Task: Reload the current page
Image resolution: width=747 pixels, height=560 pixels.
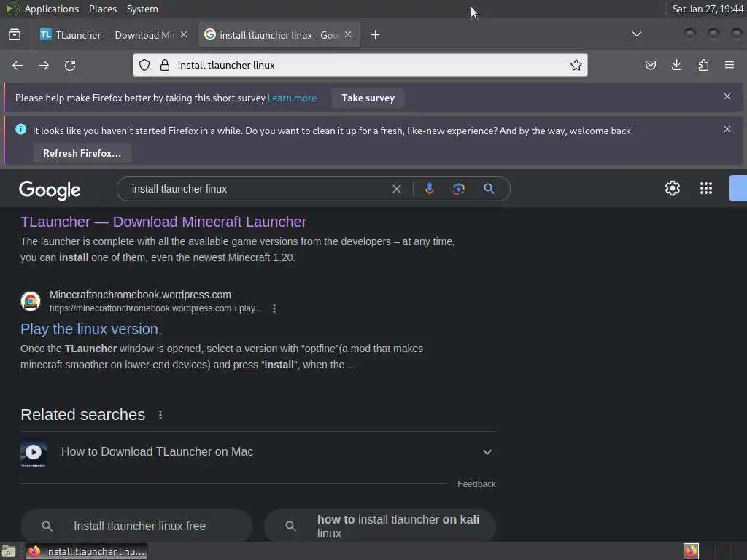Action: (x=70, y=65)
